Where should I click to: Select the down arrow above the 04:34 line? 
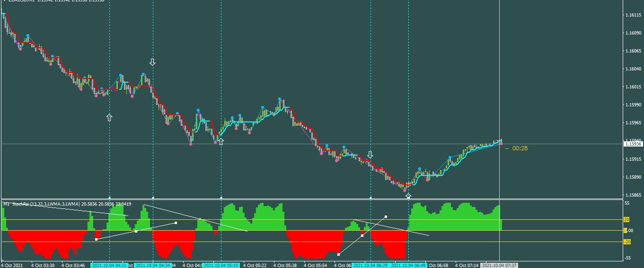tap(152, 62)
